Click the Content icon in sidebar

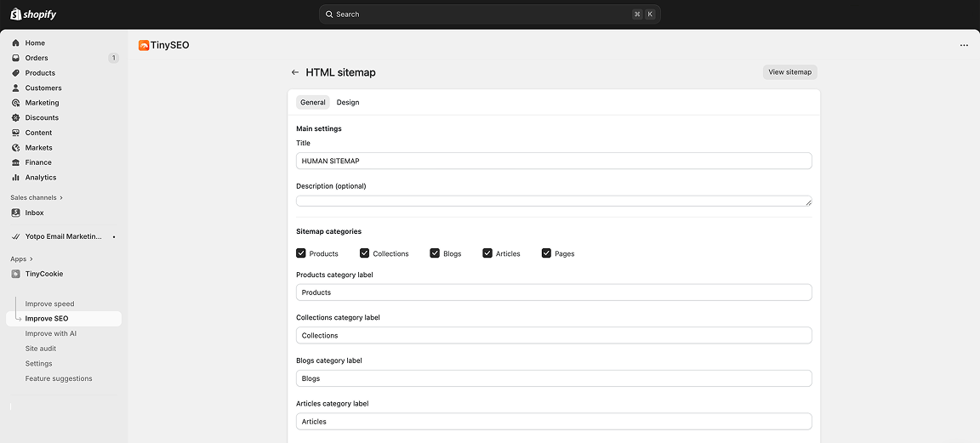point(15,133)
